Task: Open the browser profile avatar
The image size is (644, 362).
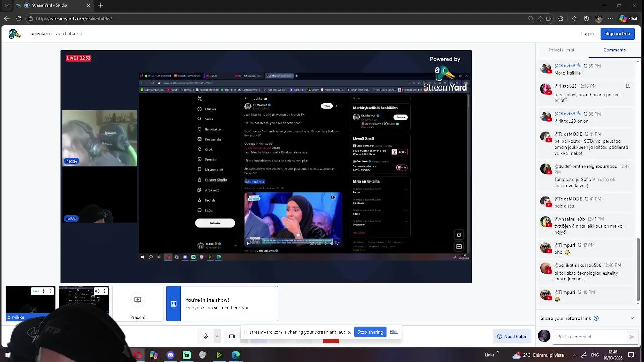Action: [598, 19]
